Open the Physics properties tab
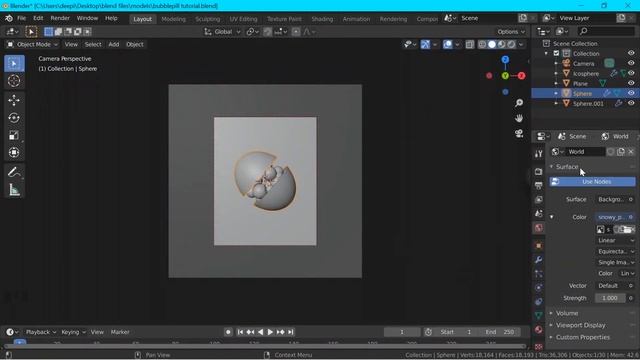The height and width of the screenshot is (360, 640). (x=538, y=288)
